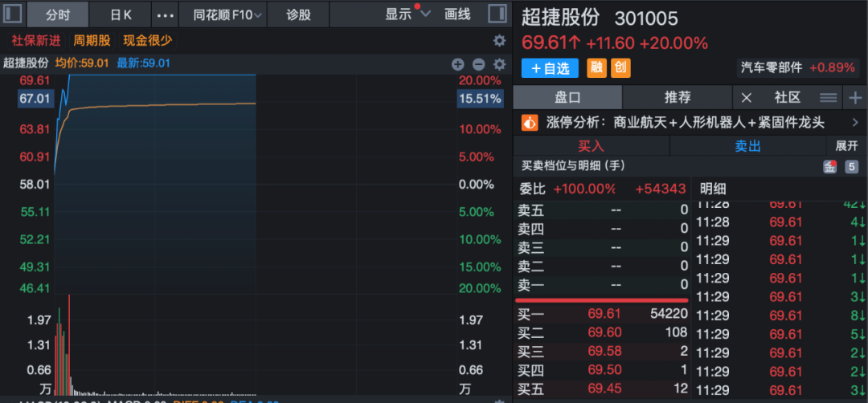868x403 pixels.
Task: Switch to the 分时 chart tab
Action: tap(58, 14)
